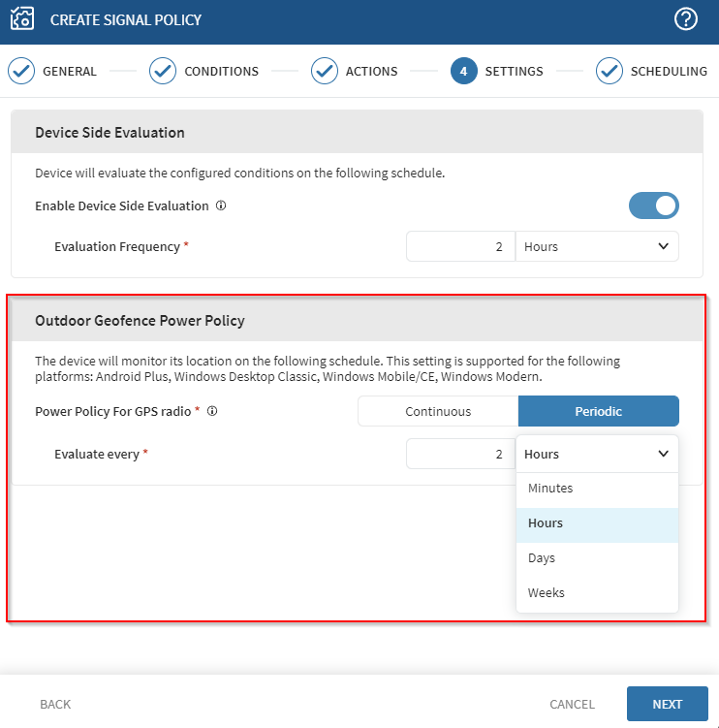Click the Evaluation Frequency number field

tap(460, 246)
